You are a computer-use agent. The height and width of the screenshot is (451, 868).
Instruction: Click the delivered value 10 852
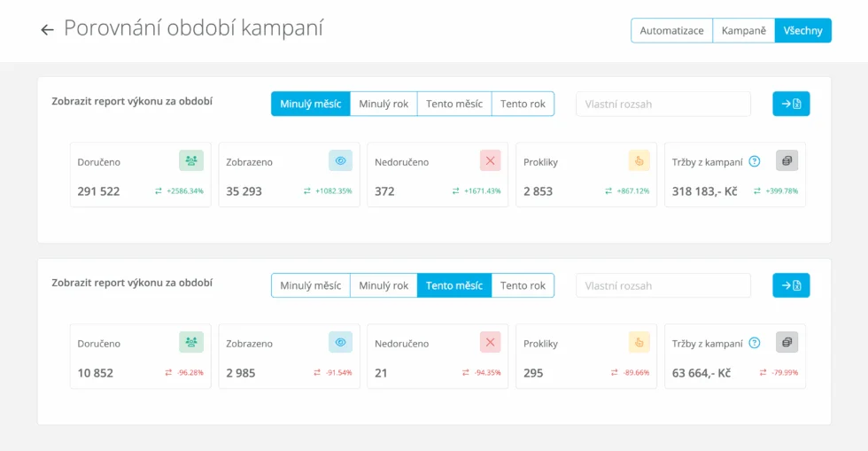pyautogui.click(x=96, y=373)
